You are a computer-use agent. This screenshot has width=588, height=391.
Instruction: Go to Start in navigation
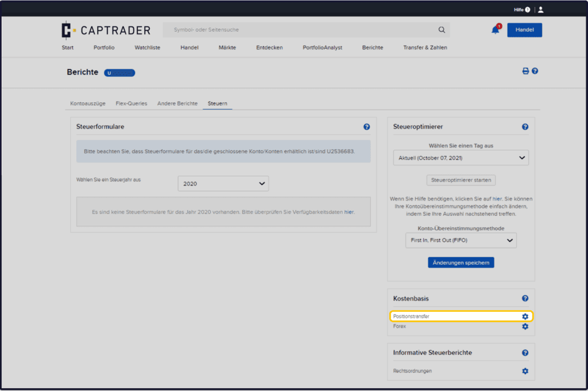68,48
